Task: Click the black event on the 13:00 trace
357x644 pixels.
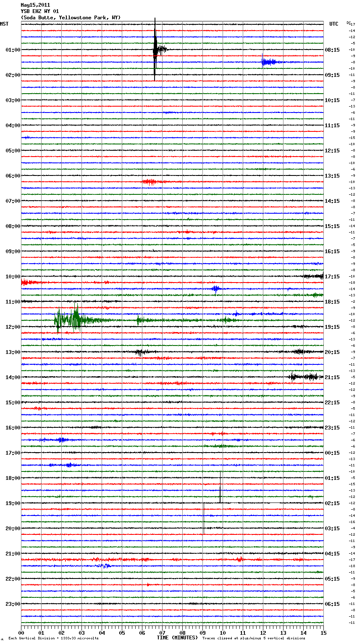Action: tap(141, 352)
